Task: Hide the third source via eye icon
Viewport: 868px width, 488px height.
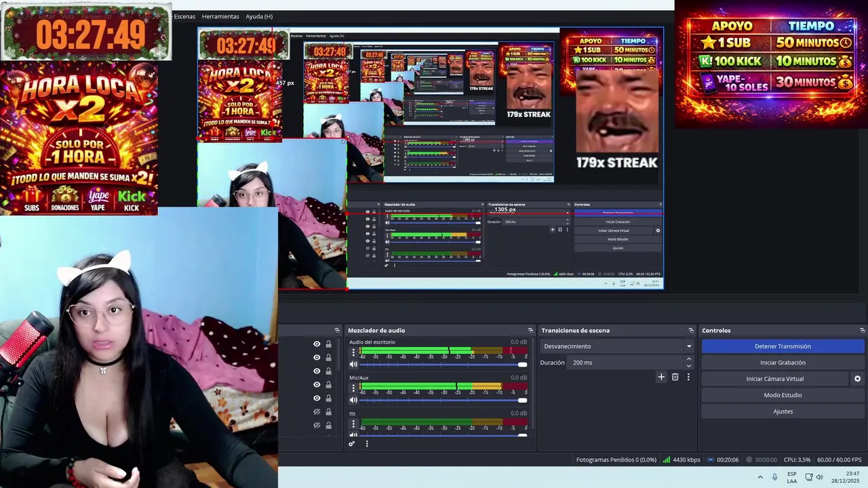Action: point(317,371)
